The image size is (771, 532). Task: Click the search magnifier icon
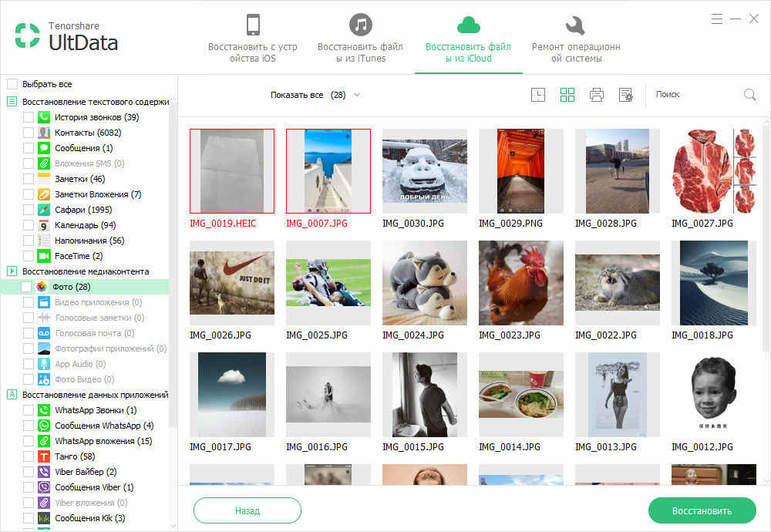[x=749, y=94]
